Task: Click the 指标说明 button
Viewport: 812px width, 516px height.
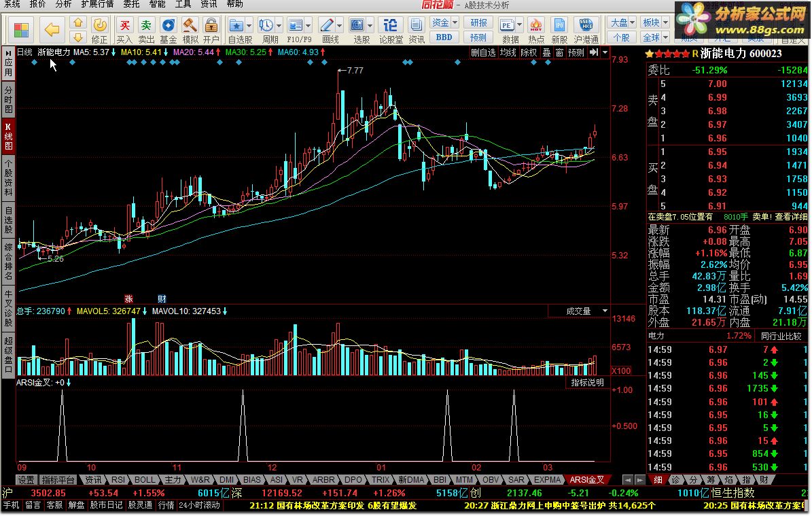Action: click(x=587, y=382)
